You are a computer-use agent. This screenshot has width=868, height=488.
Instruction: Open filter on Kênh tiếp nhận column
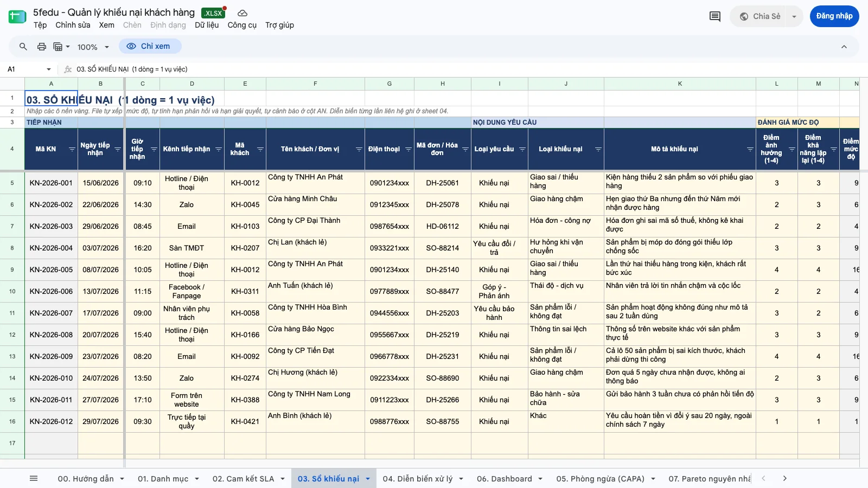[x=219, y=149]
